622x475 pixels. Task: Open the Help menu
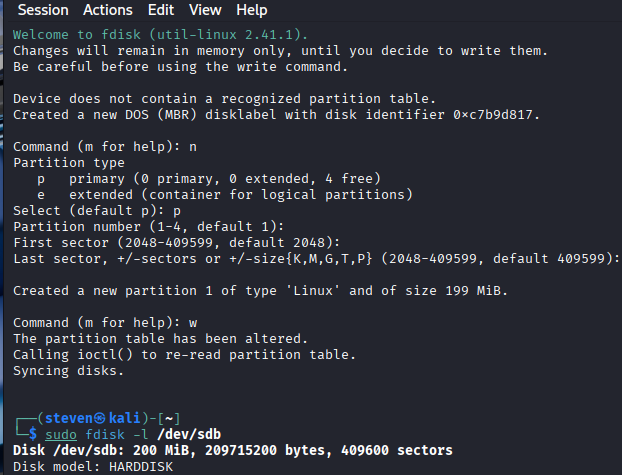click(251, 10)
